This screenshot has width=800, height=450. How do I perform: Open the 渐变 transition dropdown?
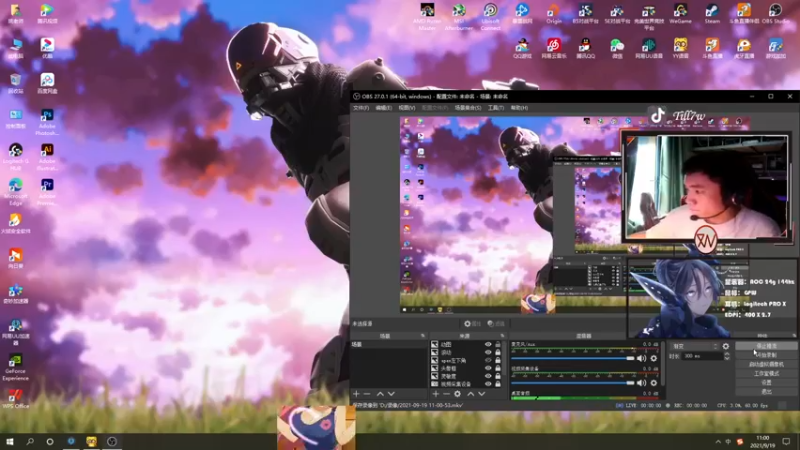694,346
